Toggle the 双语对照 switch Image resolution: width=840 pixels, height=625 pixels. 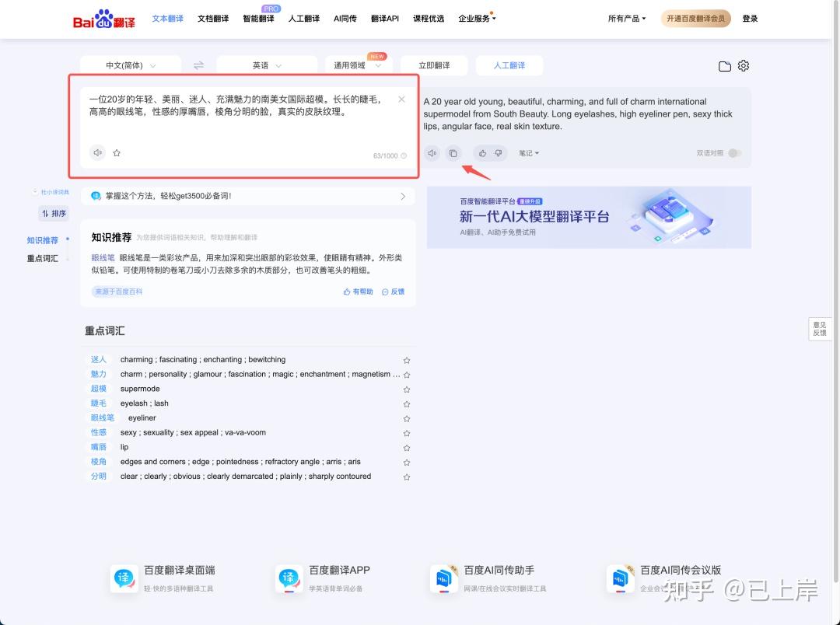(x=734, y=153)
